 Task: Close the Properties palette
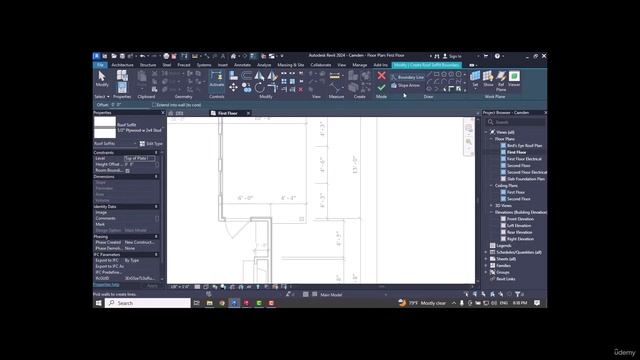pyautogui.click(x=163, y=113)
